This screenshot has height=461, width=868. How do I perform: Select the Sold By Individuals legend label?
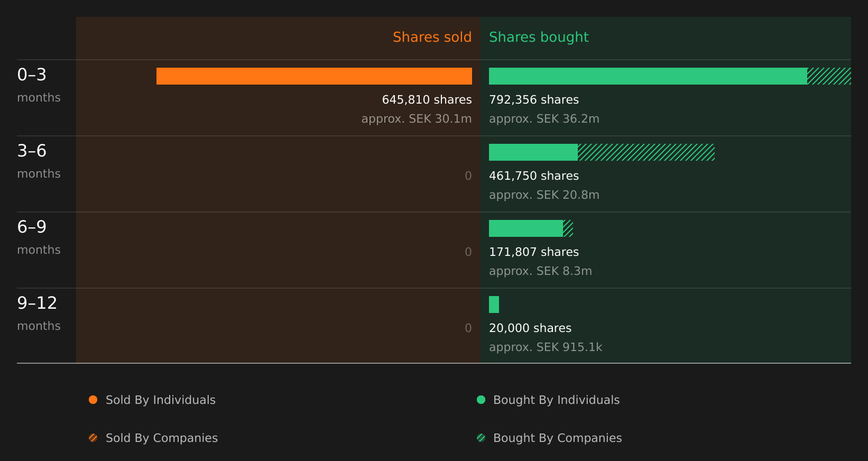click(161, 400)
